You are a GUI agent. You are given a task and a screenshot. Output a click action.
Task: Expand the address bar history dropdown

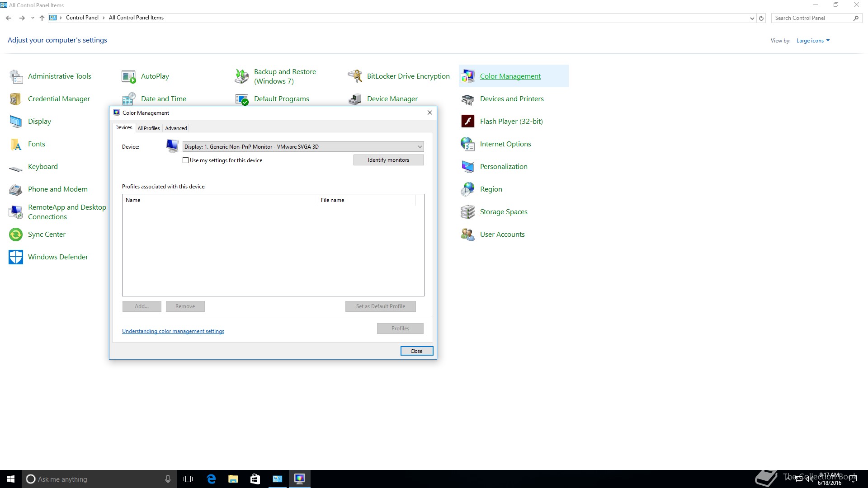click(x=752, y=18)
